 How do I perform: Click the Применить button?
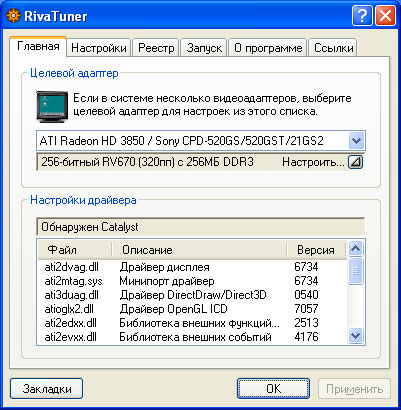tap(354, 389)
